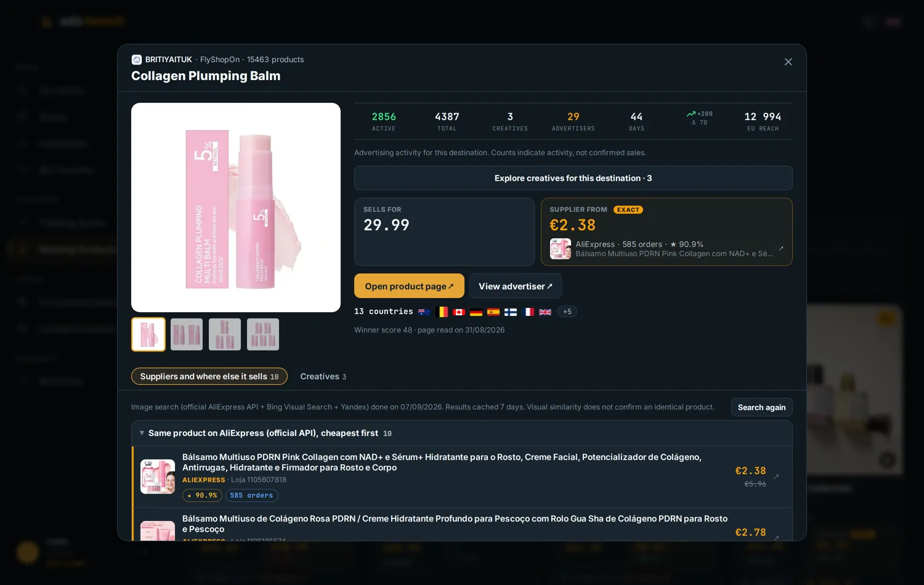Click the Search again button

[x=762, y=407]
